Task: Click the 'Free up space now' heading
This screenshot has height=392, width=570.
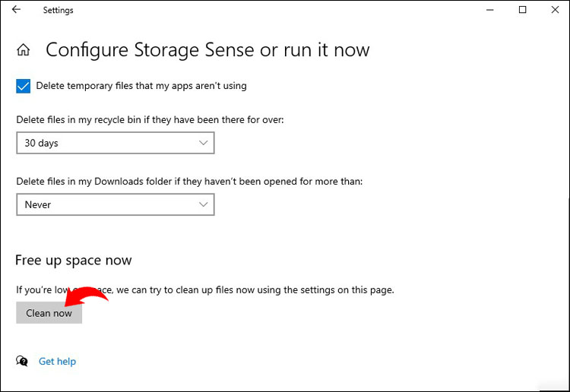Action: (74, 261)
